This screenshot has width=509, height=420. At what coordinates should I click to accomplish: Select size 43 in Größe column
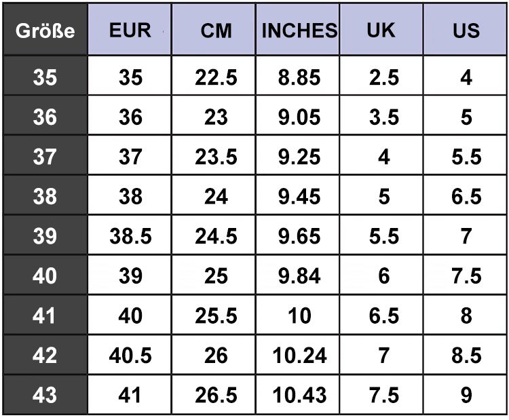point(45,395)
